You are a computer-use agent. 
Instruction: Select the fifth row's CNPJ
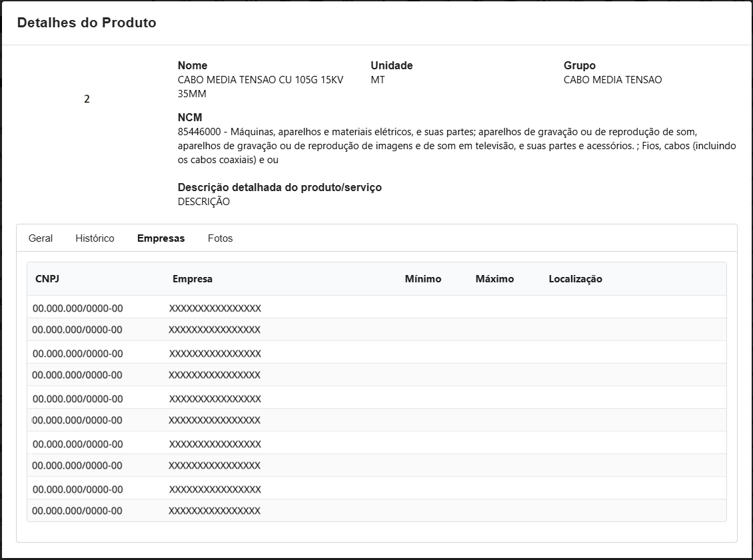point(77,399)
